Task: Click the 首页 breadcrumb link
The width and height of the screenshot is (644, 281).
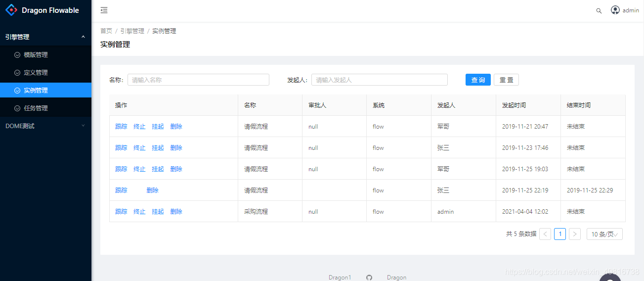Action: pyautogui.click(x=106, y=31)
